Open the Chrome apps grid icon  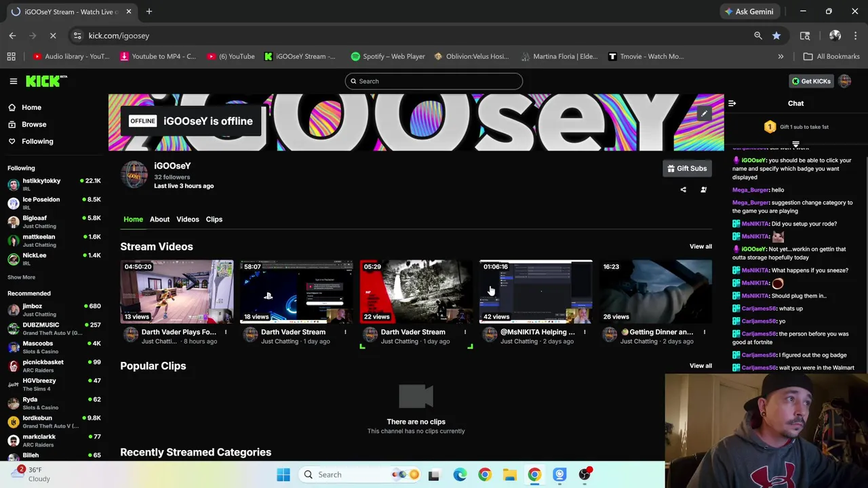click(x=11, y=56)
